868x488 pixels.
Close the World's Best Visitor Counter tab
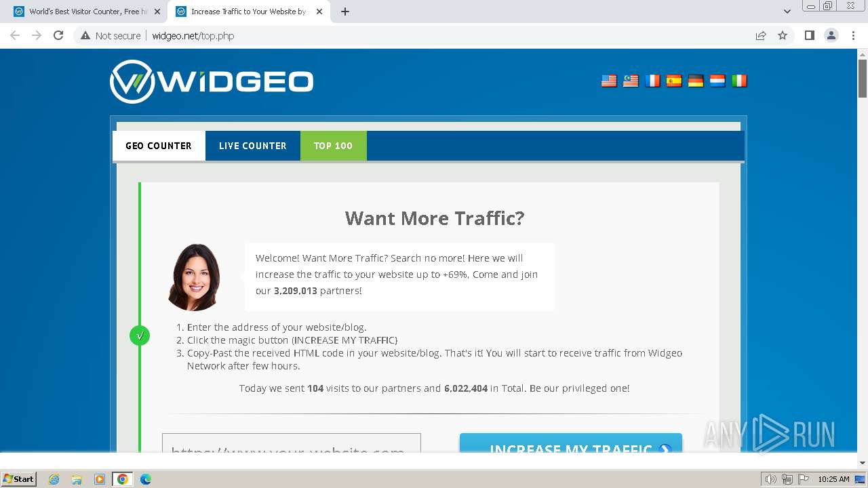click(157, 12)
